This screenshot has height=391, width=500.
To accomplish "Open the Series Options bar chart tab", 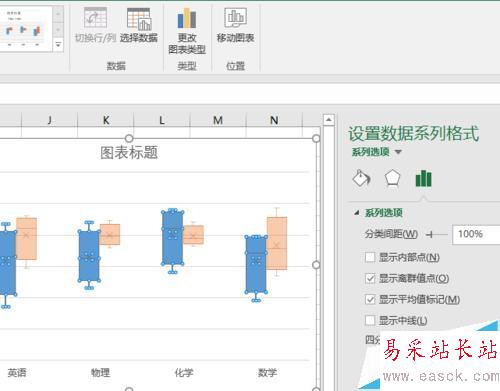I will coord(423,178).
